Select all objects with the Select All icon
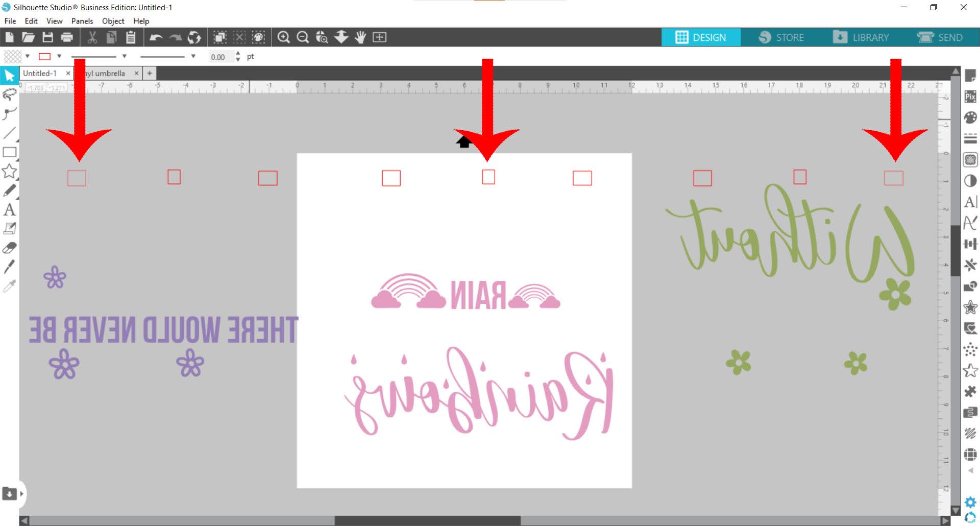The width and height of the screenshot is (980, 526). (220, 37)
